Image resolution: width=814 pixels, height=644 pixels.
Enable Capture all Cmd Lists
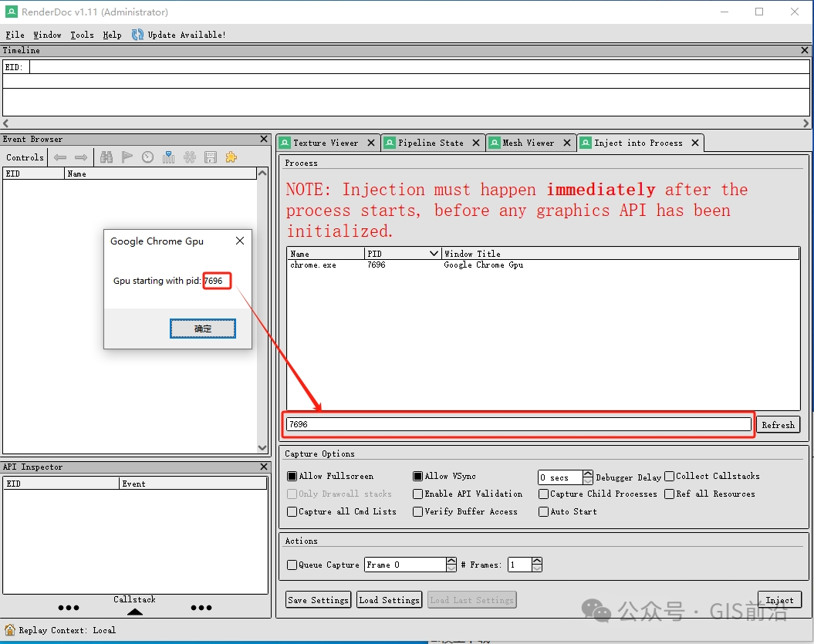292,511
